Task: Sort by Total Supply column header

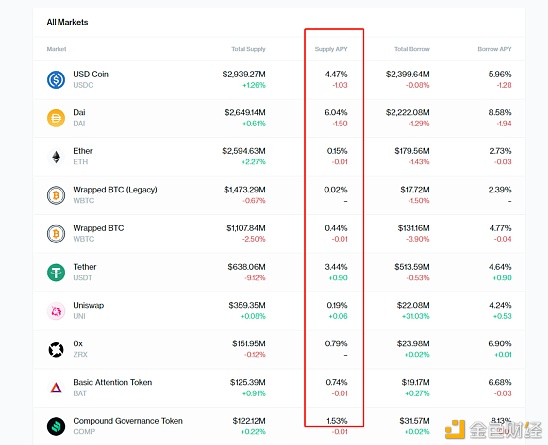Action: pos(248,49)
